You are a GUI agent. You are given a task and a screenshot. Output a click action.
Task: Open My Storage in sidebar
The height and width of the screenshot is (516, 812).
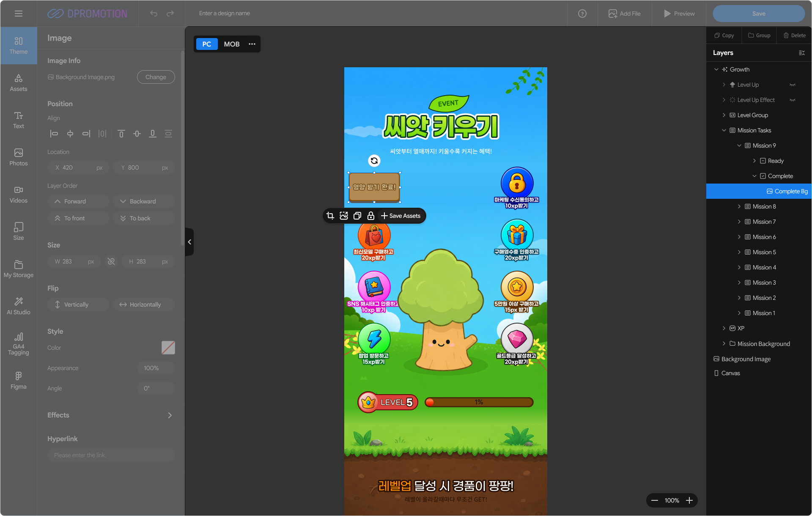point(19,269)
